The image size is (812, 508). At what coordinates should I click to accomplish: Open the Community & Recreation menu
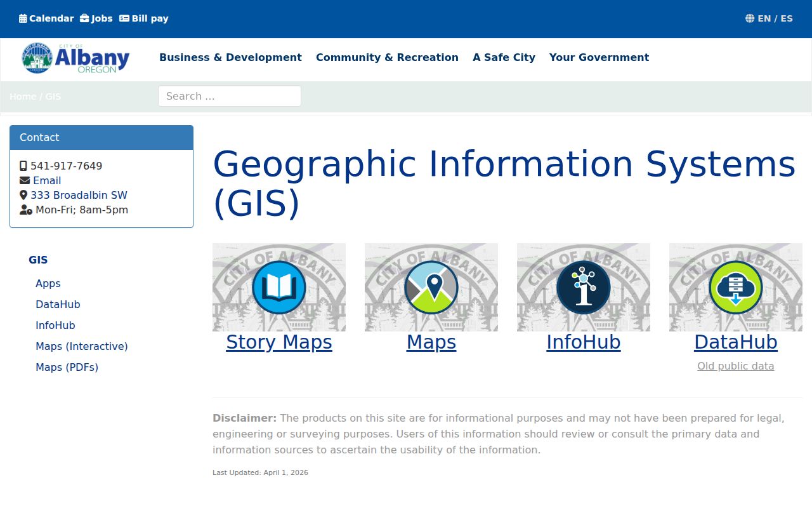click(387, 57)
